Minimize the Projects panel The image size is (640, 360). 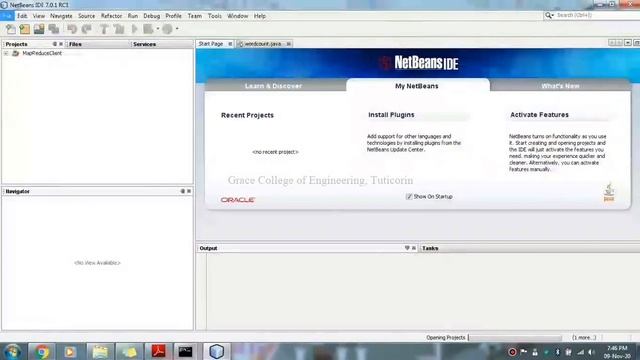click(55, 44)
